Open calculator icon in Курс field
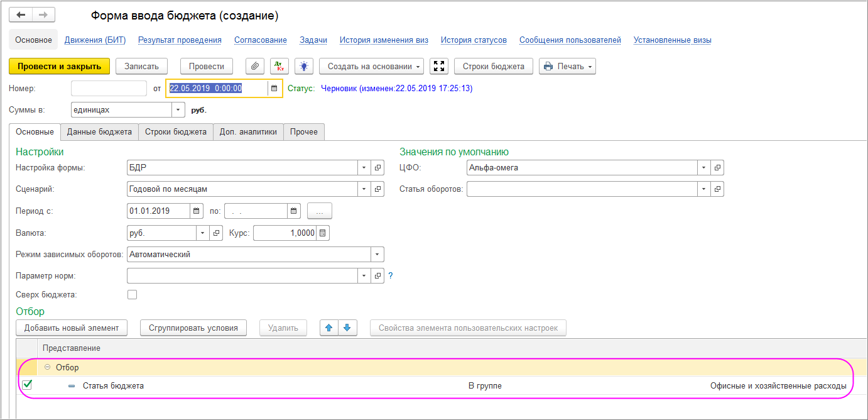 [x=323, y=233]
